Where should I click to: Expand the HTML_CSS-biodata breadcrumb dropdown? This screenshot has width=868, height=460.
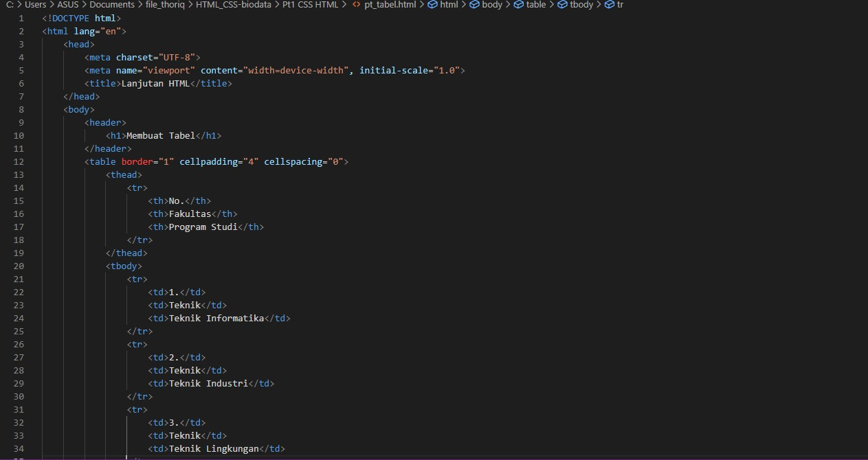[x=232, y=5]
